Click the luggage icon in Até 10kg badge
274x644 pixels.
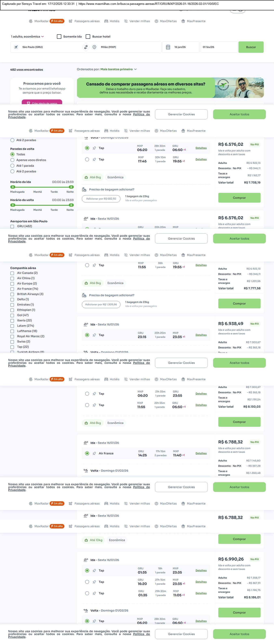click(86, 540)
